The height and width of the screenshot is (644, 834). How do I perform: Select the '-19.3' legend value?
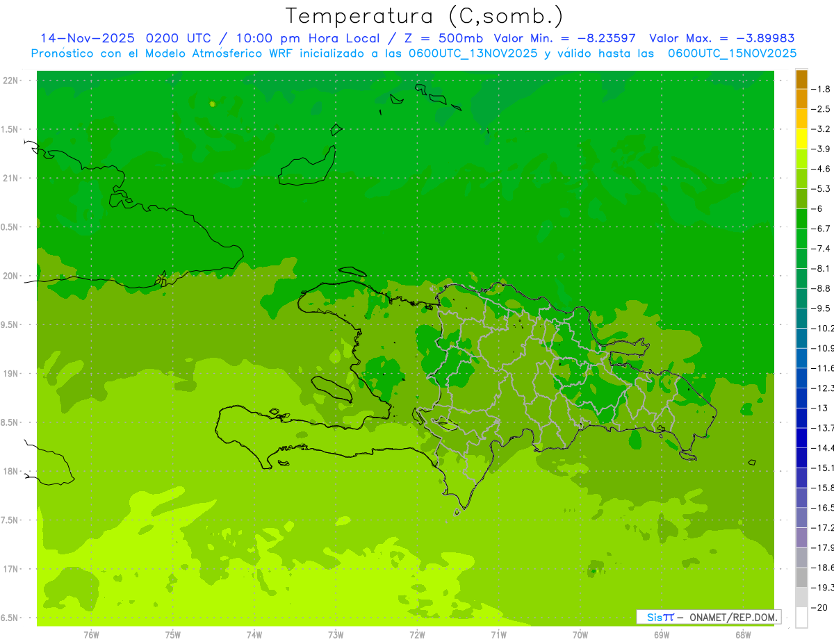823,588
